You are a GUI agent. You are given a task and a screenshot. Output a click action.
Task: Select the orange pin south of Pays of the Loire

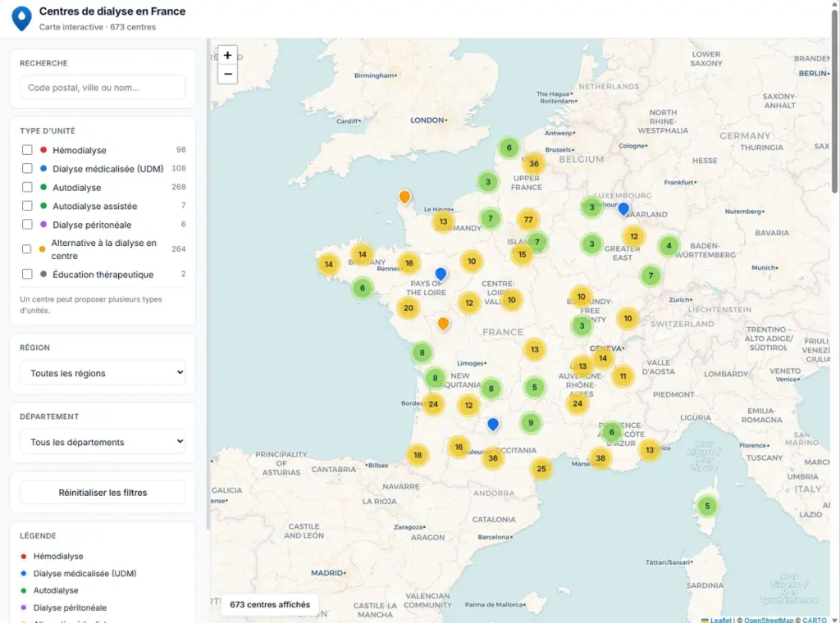coord(443,324)
